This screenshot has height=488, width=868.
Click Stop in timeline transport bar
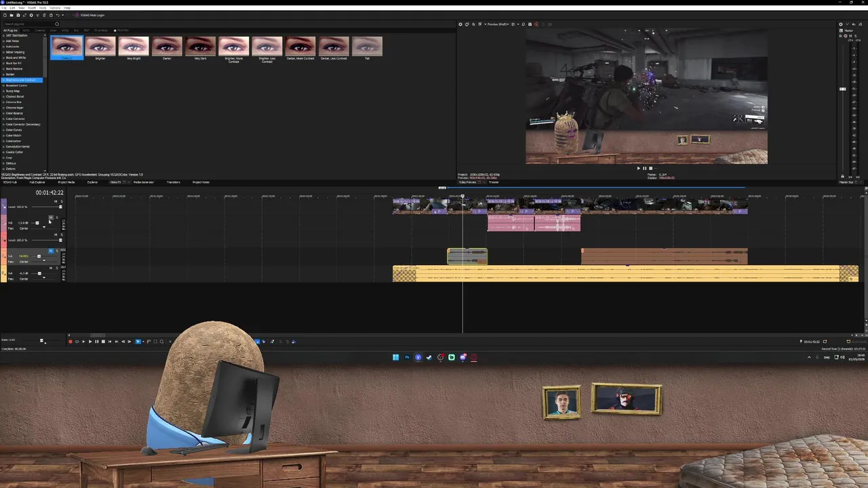pyautogui.click(x=103, y=342)
